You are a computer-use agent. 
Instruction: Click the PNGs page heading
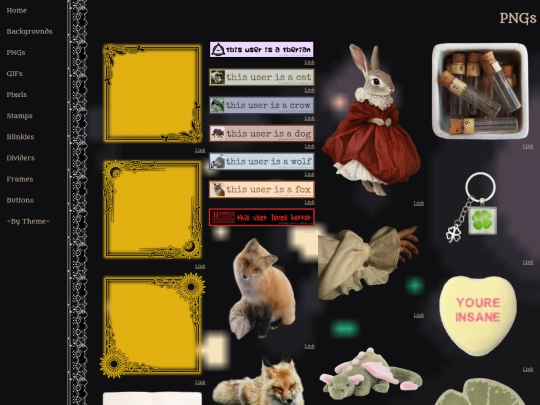point(518,18)
